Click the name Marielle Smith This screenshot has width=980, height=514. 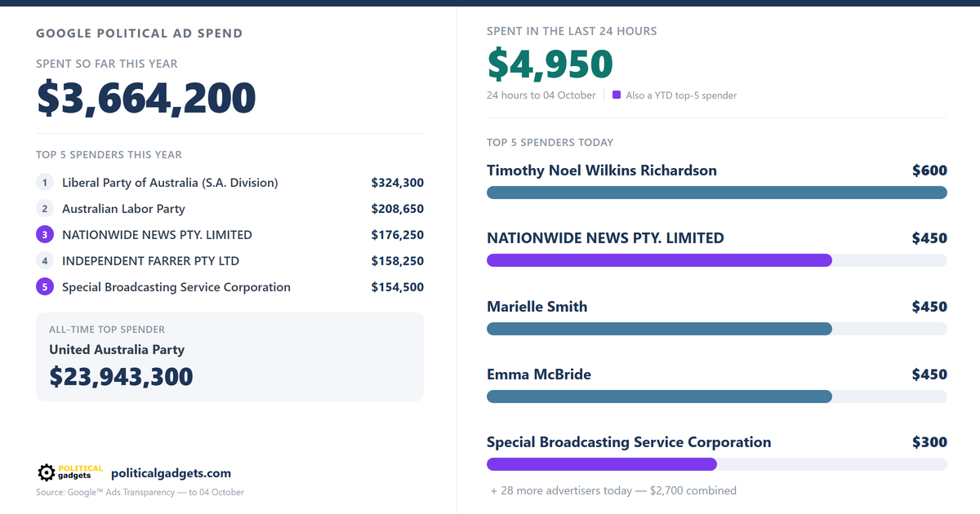(537, 307)
